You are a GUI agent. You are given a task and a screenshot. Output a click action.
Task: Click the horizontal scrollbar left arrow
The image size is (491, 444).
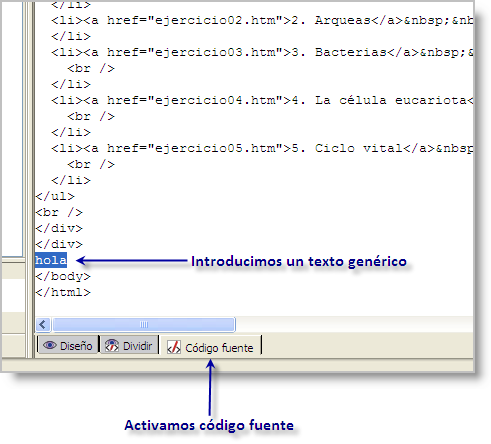(x=43, y=324)
